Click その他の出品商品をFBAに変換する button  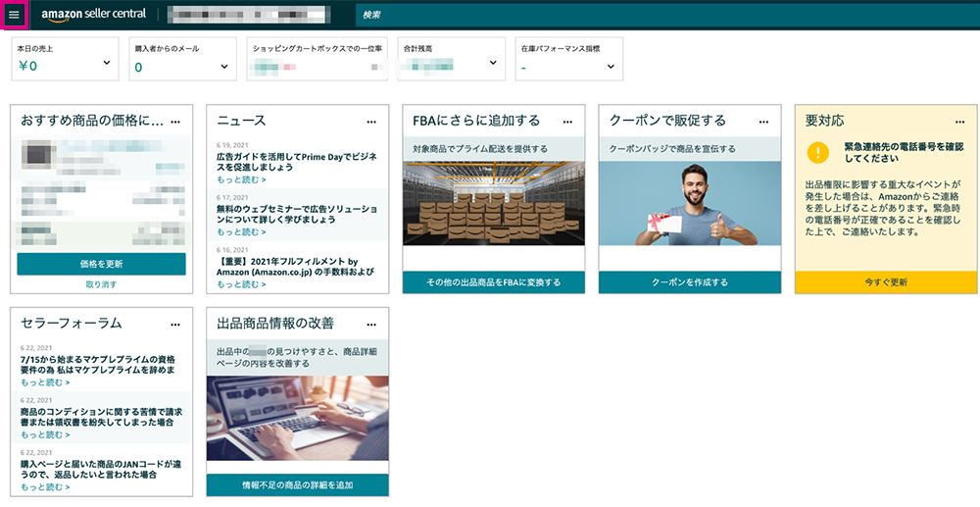[x=494, y=282]
